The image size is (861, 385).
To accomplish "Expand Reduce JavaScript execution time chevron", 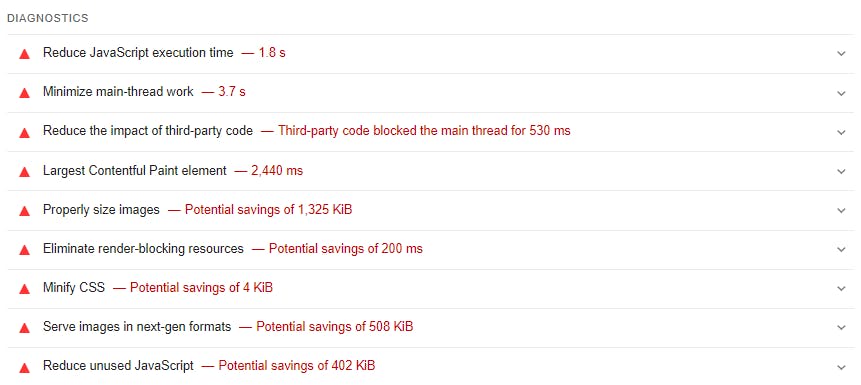I will (x=841, y=54).
